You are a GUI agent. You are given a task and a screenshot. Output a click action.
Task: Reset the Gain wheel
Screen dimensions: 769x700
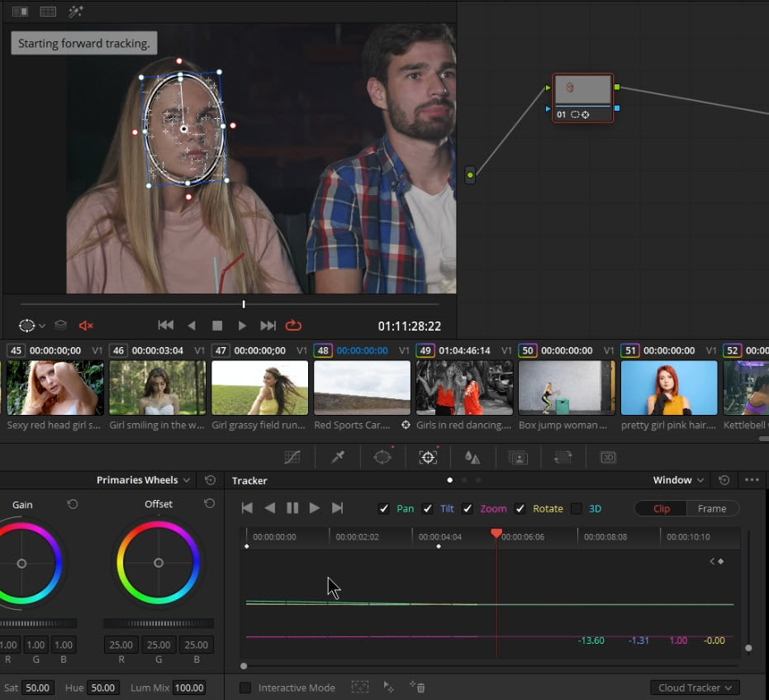[73, 504]
